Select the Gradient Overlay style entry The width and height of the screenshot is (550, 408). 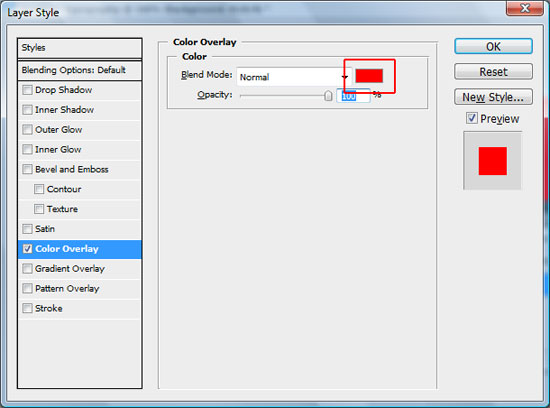[x=80, y=269]
